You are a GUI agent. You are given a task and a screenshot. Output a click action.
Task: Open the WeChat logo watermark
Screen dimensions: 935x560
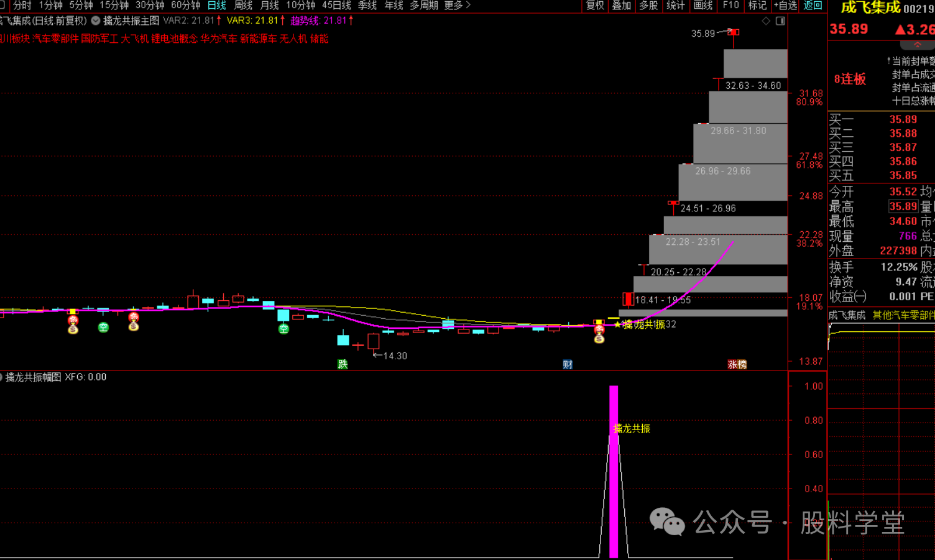(x=667, y=522)
